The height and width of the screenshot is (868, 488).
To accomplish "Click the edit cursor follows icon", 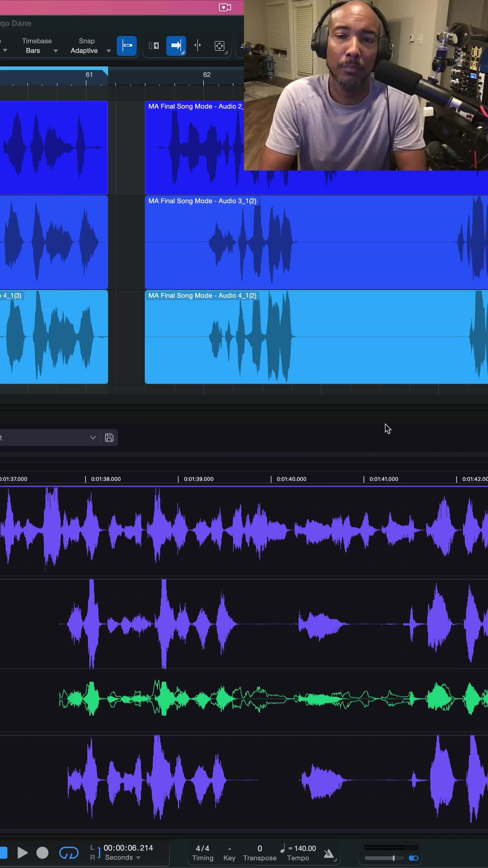I will pos(197,45).
